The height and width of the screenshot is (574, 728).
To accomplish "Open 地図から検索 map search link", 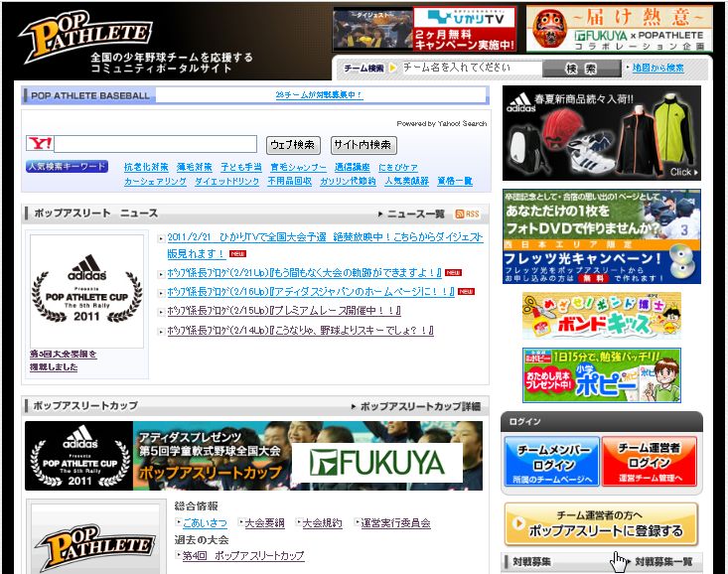I will (x=657, y=68).
